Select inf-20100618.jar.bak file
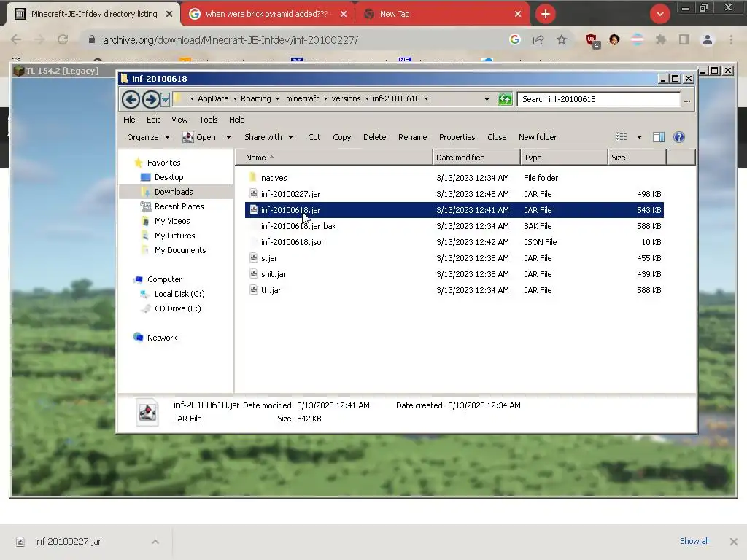 (x=298, y=226)
